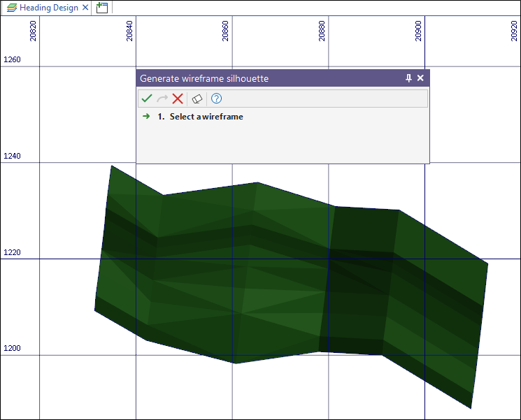Accept the wireframe silhouette with green checkmark
The width and height of the screenshot is (521, 420).
(x=147, y=99)
